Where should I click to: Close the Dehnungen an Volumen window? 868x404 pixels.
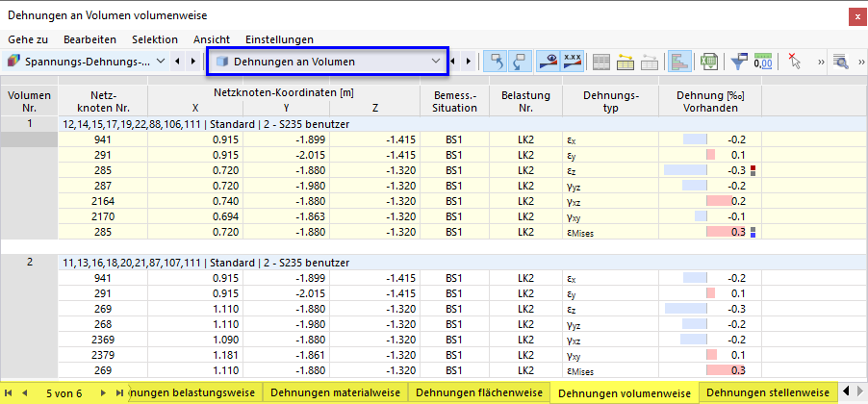tap(856, 17)
